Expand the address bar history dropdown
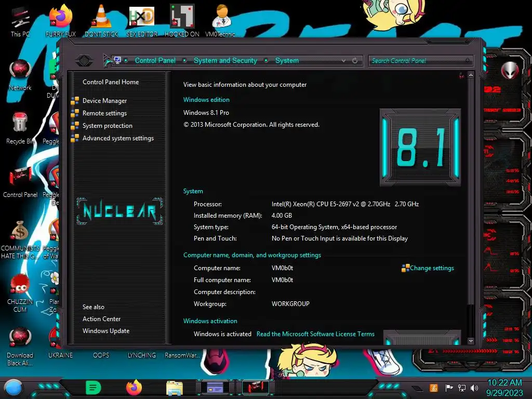Screen dimensions: 532x399 point(344,61)
